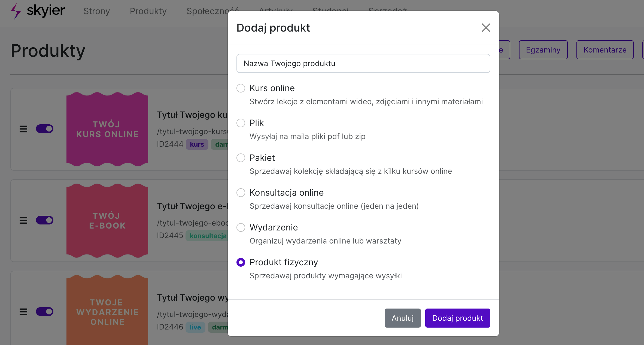Screen dimensions: 644x345
Task: Close the Dodaj produkt dialog
Action: [x=486, y=28]
